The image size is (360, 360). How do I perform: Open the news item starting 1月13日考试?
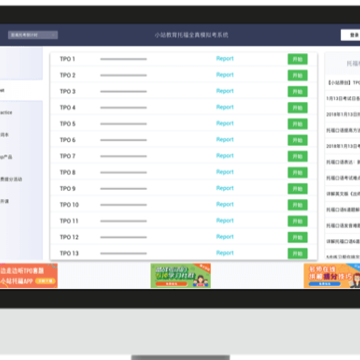343,98
